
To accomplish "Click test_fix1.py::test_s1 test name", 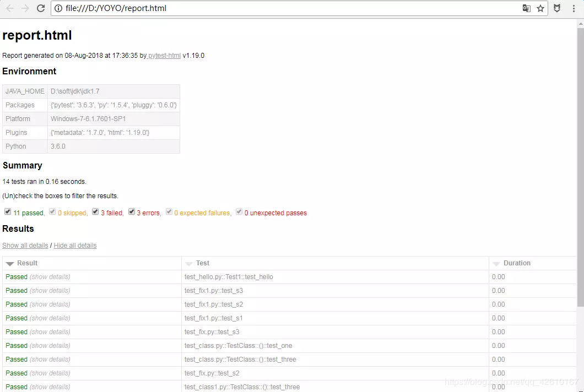I will pos(213,318).
